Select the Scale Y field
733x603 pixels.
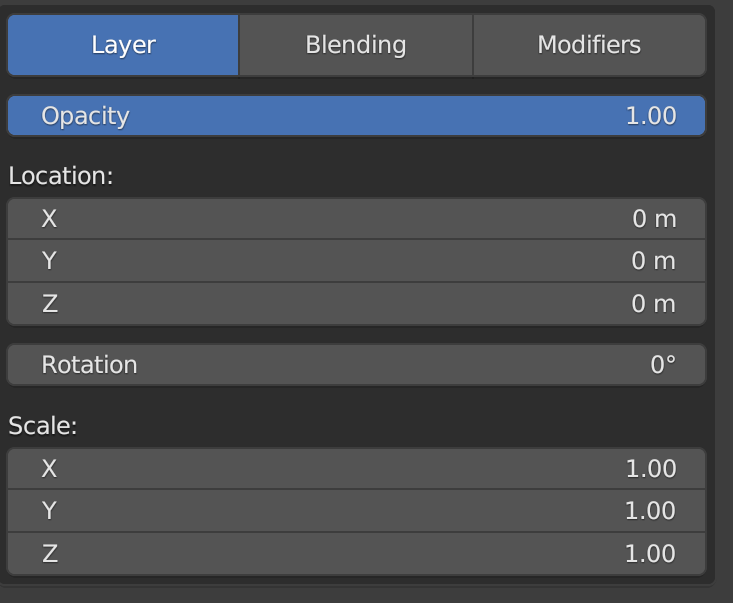pyautogui.click(x=356, y=511)
